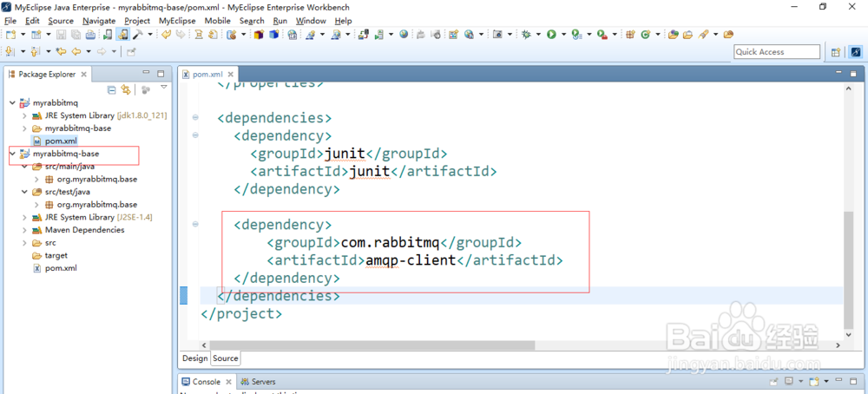Click the editor horizontal scrollbar thumb
This screenshot has height=394, width=868.
(x=372, y=345)
